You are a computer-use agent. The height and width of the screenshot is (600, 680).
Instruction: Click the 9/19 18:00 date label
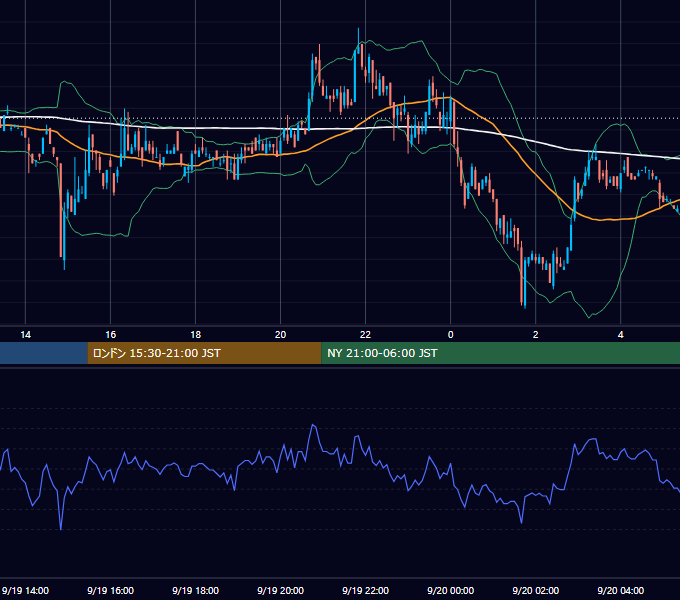point(196,590)
